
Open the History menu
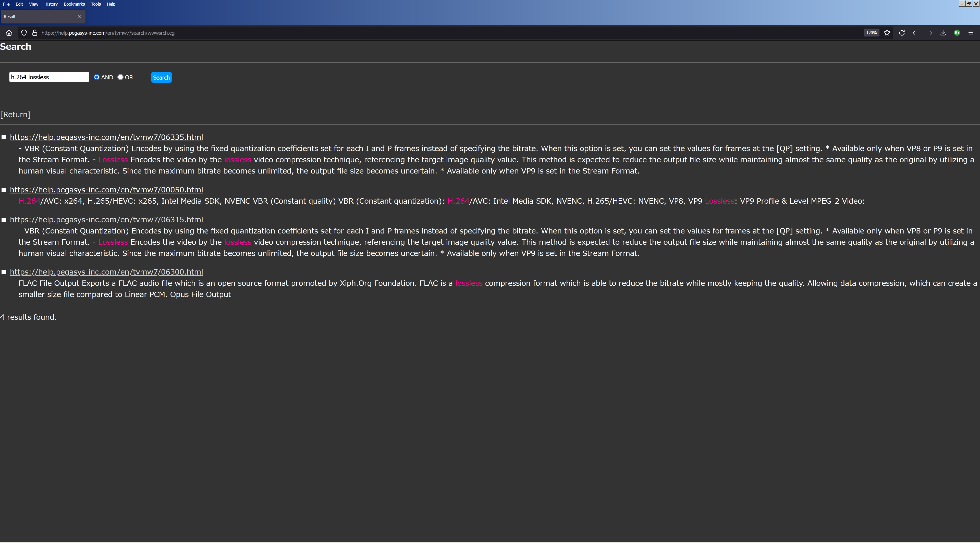pyautogui.click(x=51, y=4)
